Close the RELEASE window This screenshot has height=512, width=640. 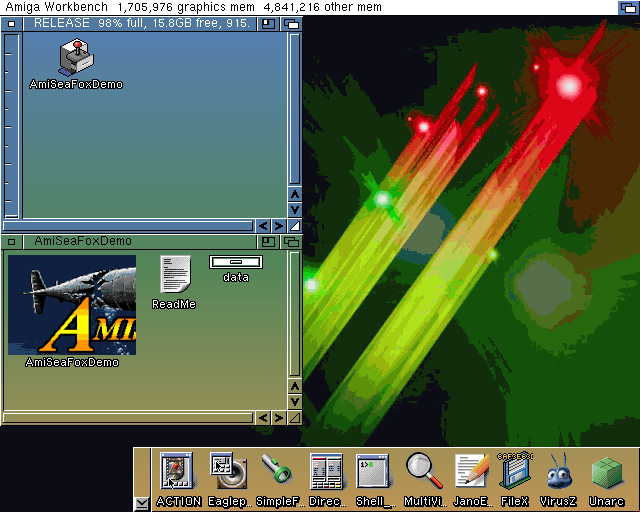click(x=11, y=24)
